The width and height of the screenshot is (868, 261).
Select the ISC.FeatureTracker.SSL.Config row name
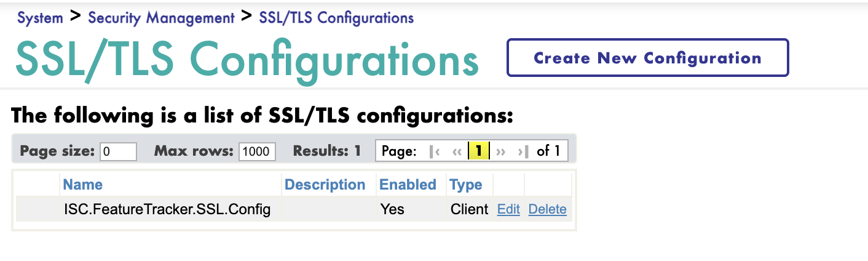167,209
